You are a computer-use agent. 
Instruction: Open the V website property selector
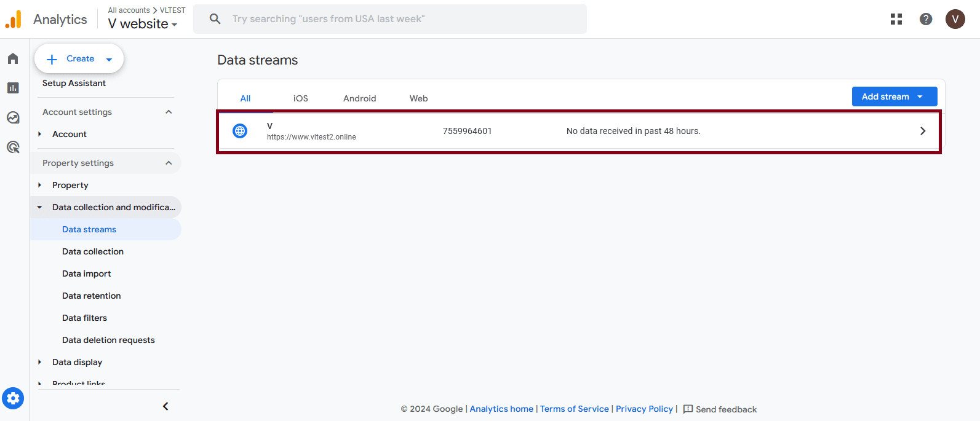pyautogui.click(x=143, y=24)
